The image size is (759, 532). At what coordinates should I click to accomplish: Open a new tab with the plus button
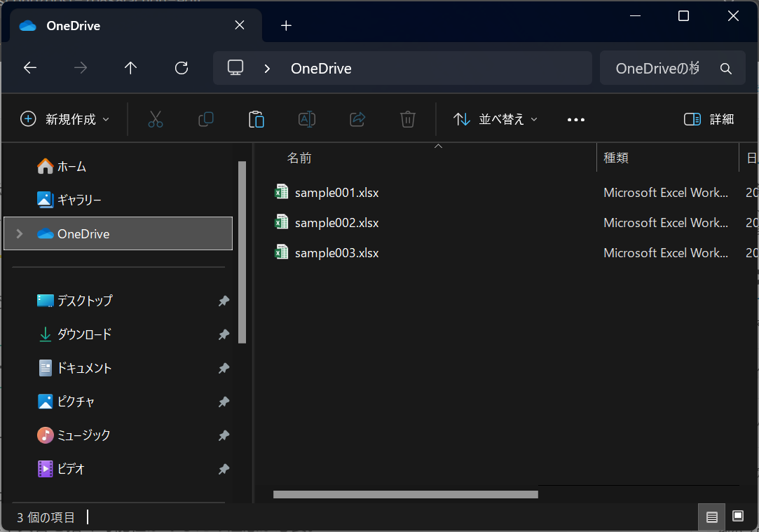[x=286, y=25]
